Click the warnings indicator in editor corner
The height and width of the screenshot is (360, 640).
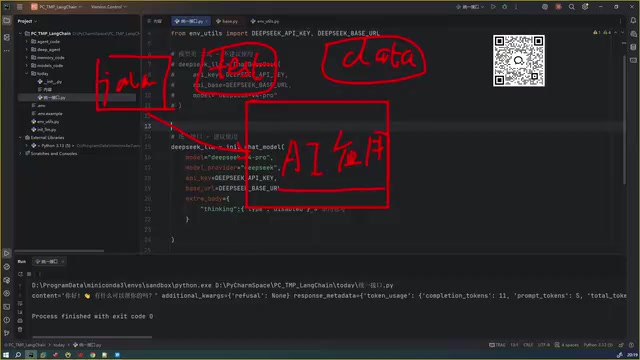[x=602, y=32]
